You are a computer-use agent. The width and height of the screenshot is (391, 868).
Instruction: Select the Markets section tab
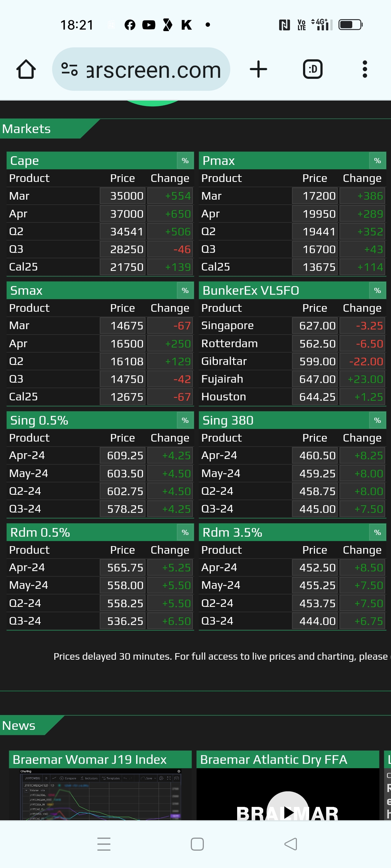tap(27, 129)
